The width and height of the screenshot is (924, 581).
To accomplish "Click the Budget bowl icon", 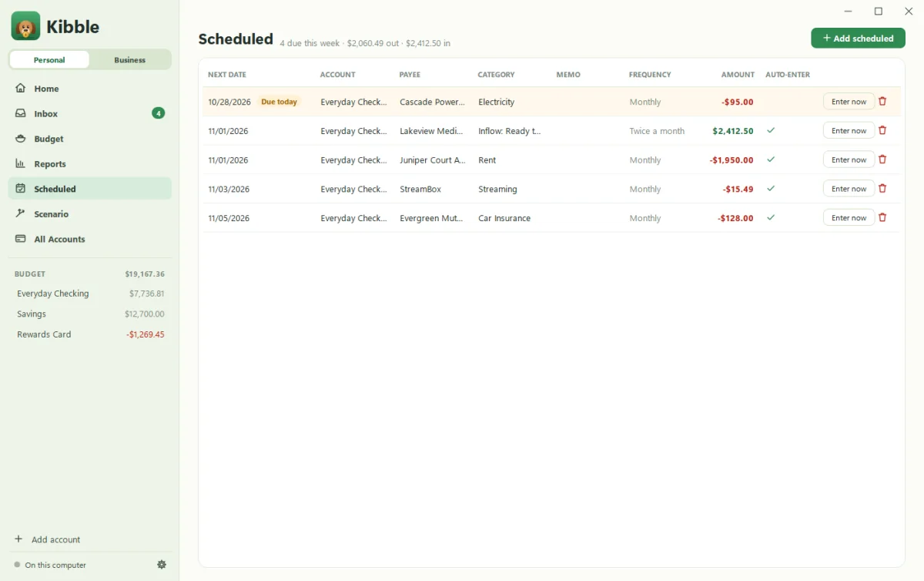I will (x=20, y=139).
